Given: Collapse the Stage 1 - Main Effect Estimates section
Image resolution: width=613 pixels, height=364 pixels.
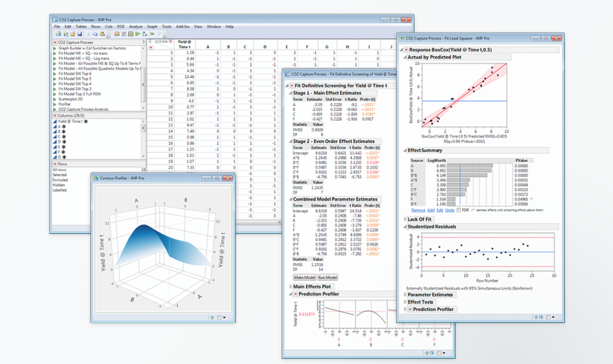Looking at the screenshot, I should pyautogui.click(x=291, y=93).
